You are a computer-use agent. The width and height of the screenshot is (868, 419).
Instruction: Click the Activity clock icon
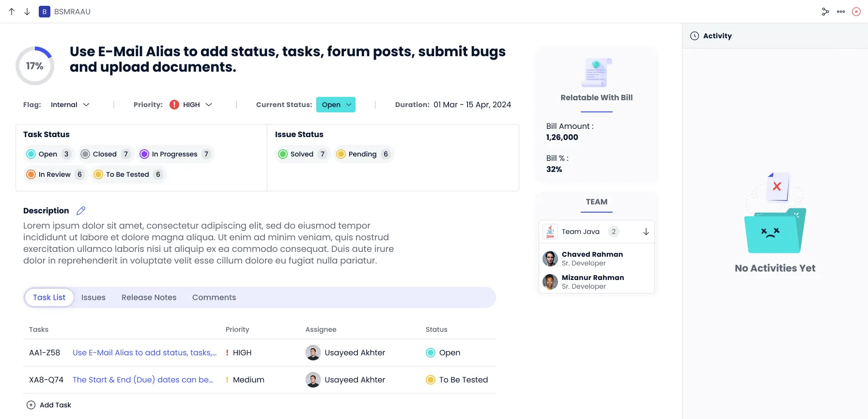pyautogui.click(x=695, y=36)
